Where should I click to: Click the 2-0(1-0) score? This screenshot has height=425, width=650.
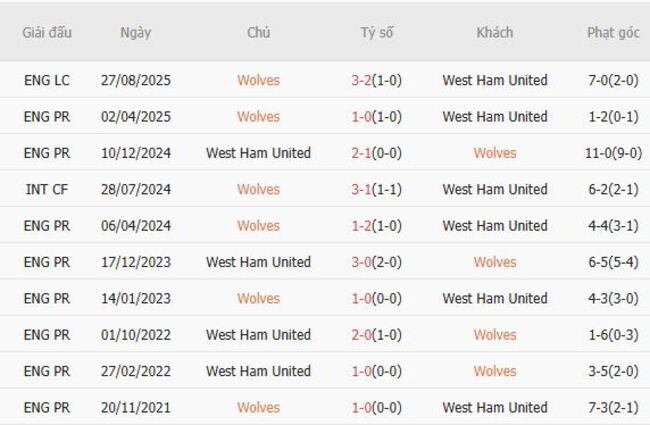pyautogui.click(x=376, y=334)
